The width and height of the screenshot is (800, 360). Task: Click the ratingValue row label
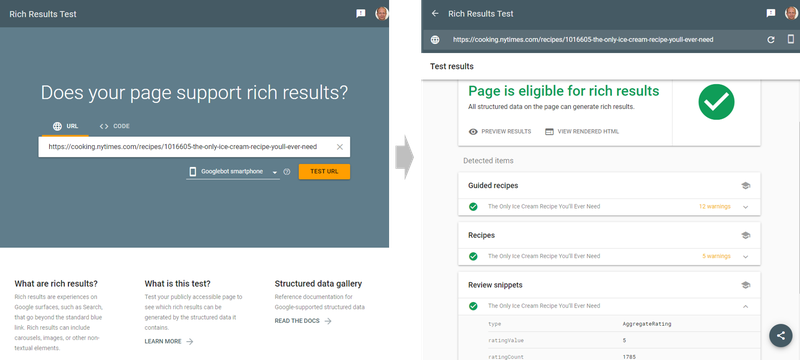pos(506,340)
